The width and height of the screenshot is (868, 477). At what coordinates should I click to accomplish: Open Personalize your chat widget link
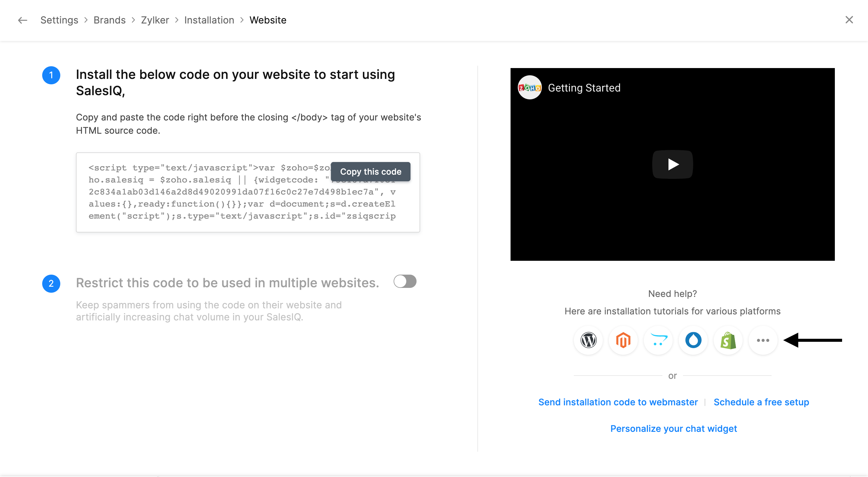[673, 429]
